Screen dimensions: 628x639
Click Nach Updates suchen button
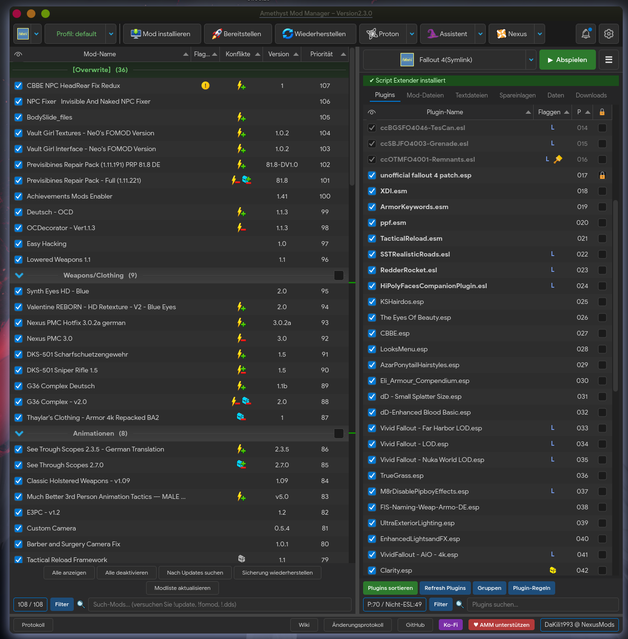point(195,573)
